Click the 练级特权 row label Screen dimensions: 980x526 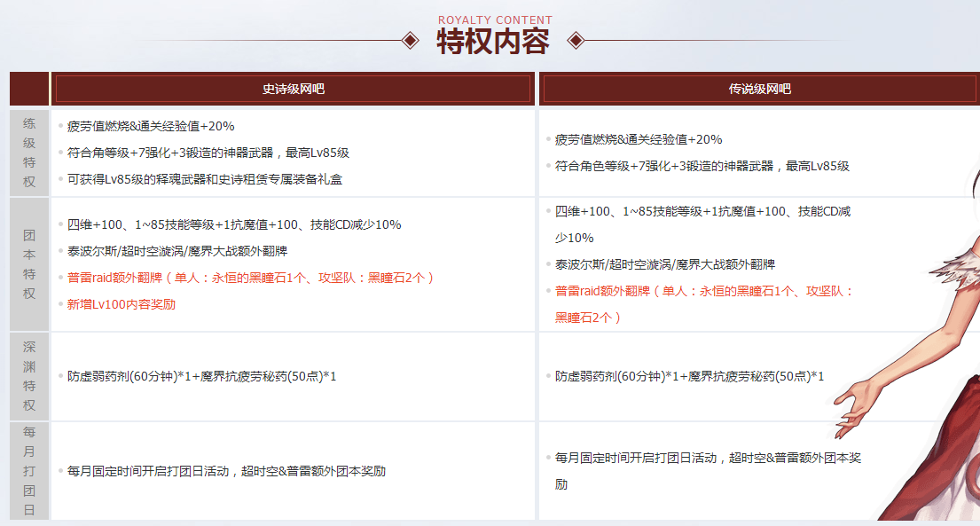27,151
